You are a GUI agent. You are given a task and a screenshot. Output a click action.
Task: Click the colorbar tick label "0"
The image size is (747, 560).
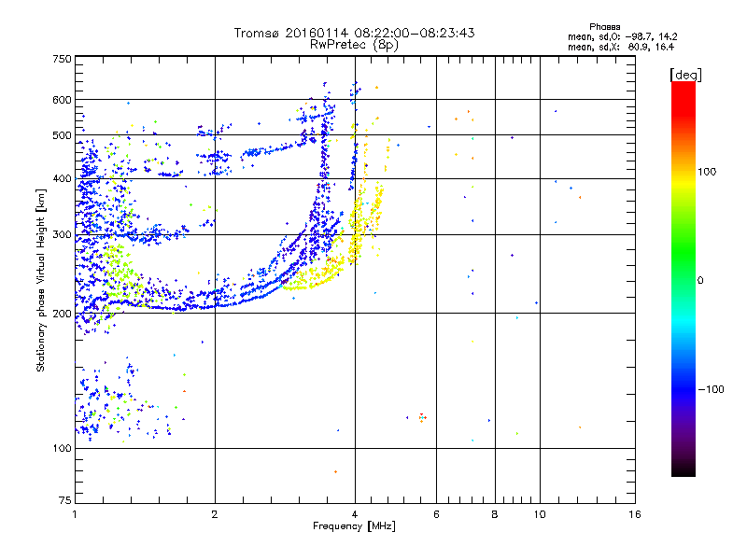[x=700, y=280]
